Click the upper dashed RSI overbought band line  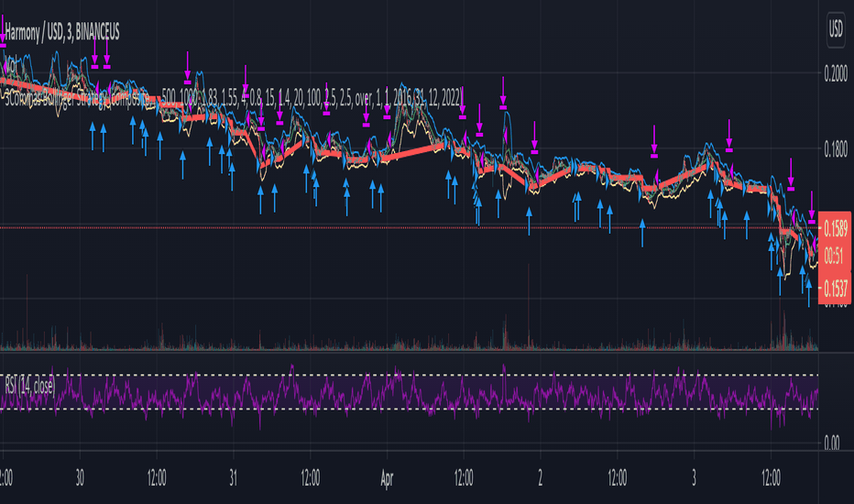(x=409, y=376)
